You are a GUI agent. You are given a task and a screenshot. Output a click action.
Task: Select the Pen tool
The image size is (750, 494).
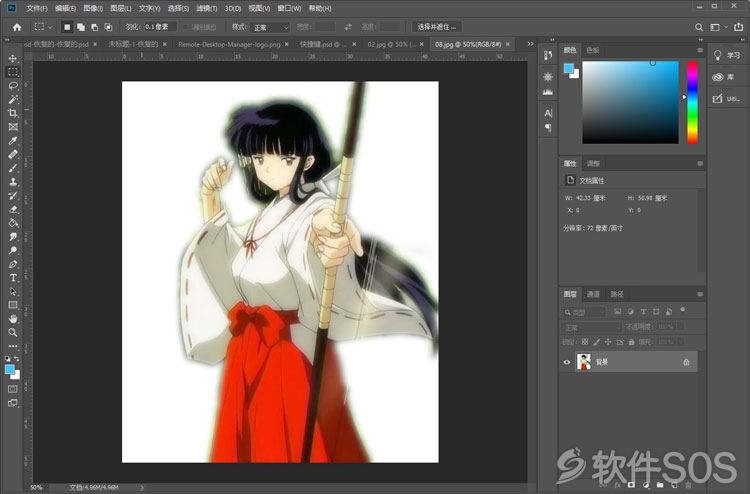coord(13,264)
